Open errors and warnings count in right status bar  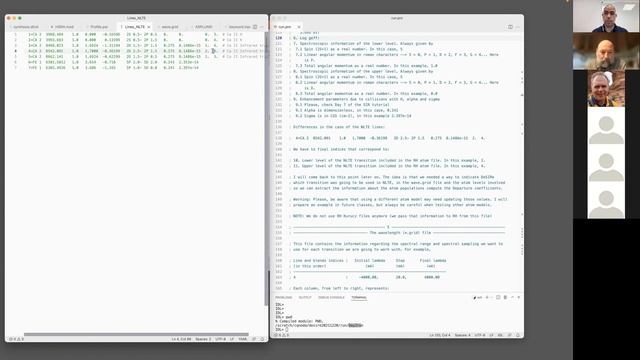click(x=282, y=335)
